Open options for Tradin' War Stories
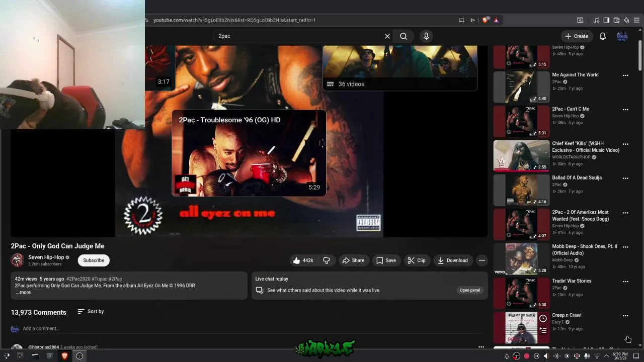The width and height of the screenshot is (644, 362). (625, 282)
